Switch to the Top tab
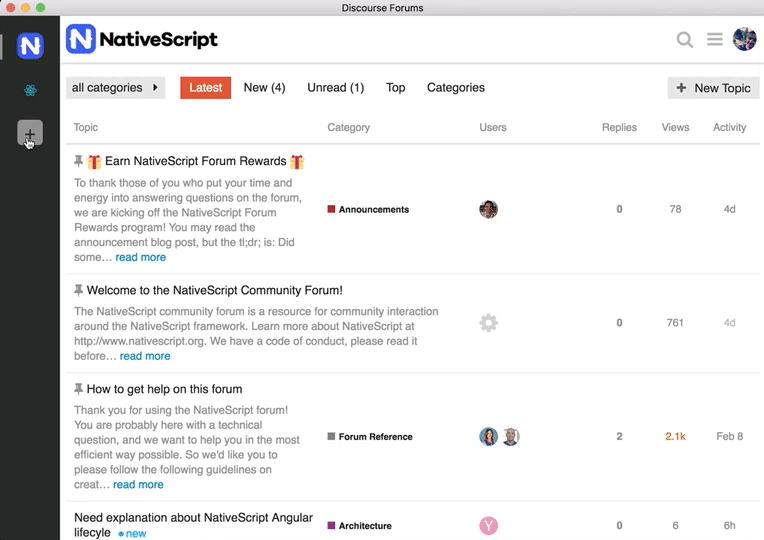Viewport: 764px width, 540px height. 396,88
